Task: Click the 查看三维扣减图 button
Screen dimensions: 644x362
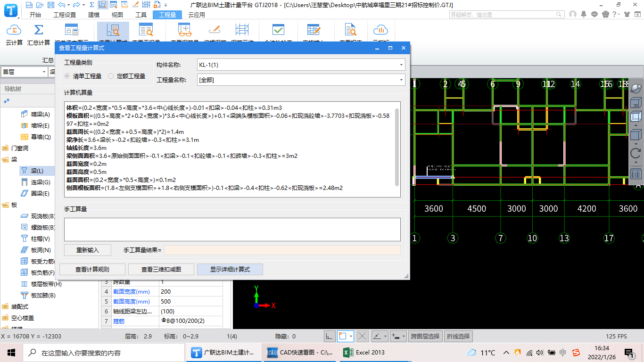Action: tap(161, 270)
